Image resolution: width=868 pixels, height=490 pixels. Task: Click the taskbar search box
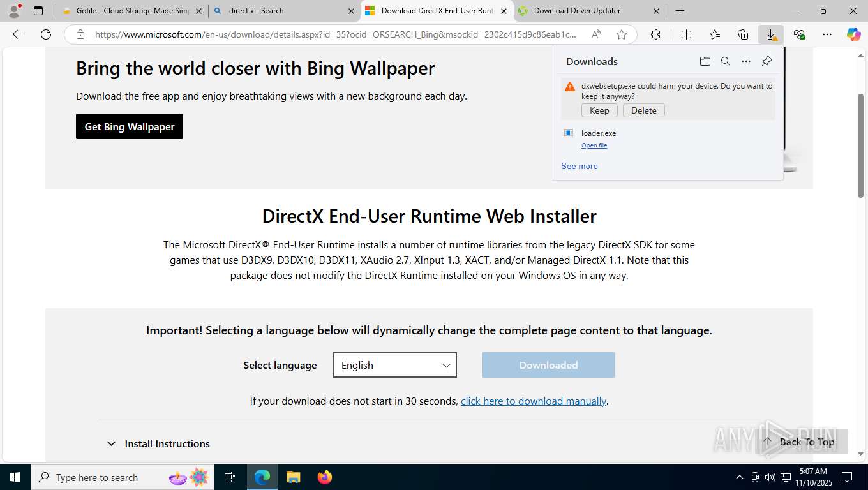(123, 477)
